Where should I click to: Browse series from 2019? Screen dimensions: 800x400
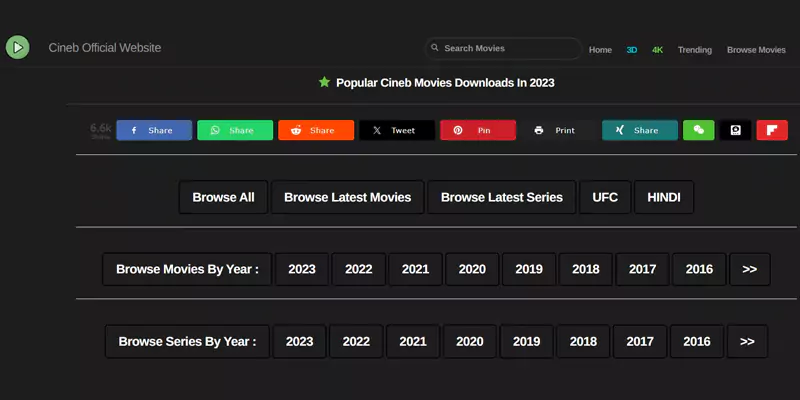(x=527, y=341)
